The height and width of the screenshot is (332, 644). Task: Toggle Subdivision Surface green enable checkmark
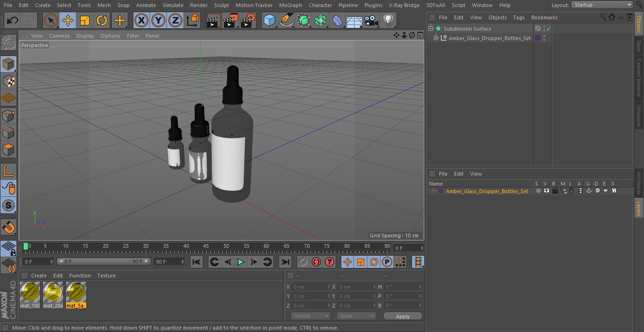[549, 29]
